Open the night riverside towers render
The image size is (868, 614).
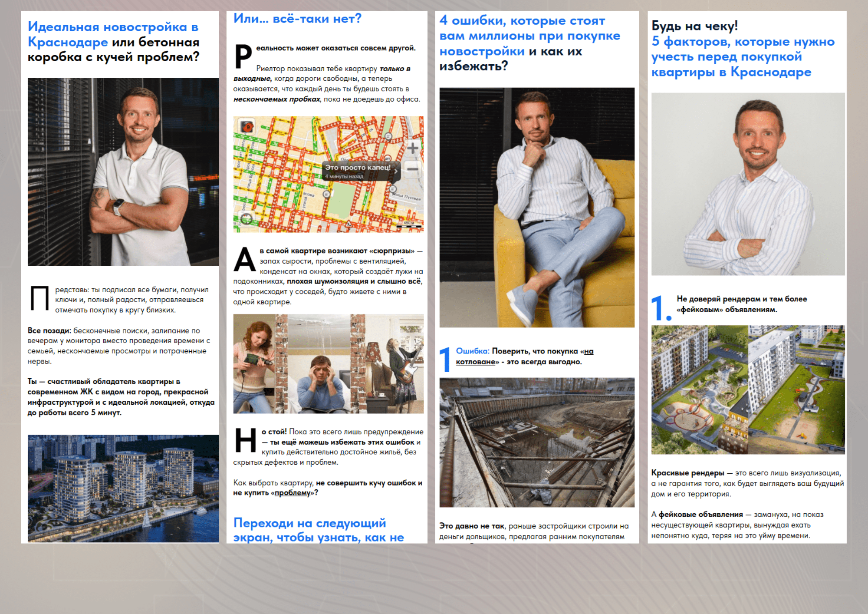pos(123,489)
